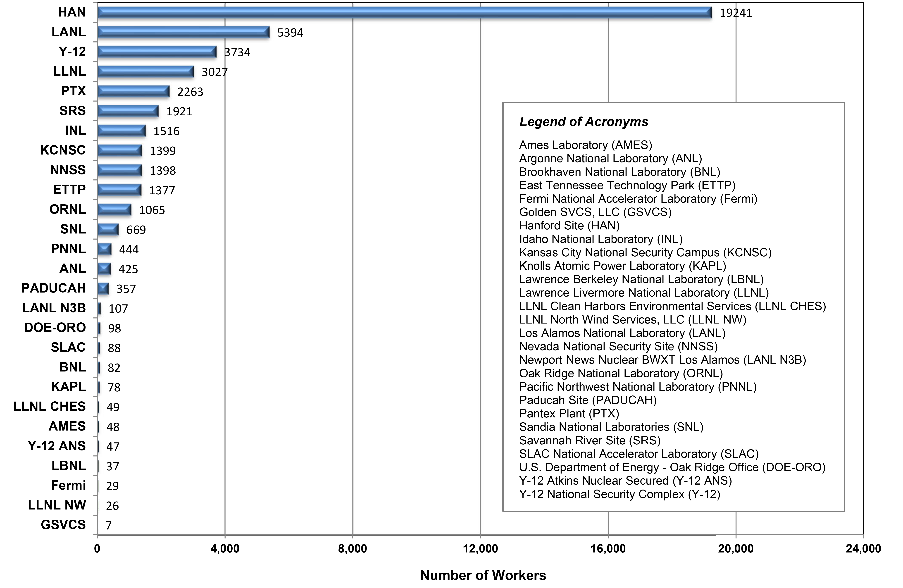The width and height of the screenshot is (903, 588).
Task: Click the Y-12 bar in the chart
Action: (157, 52)
